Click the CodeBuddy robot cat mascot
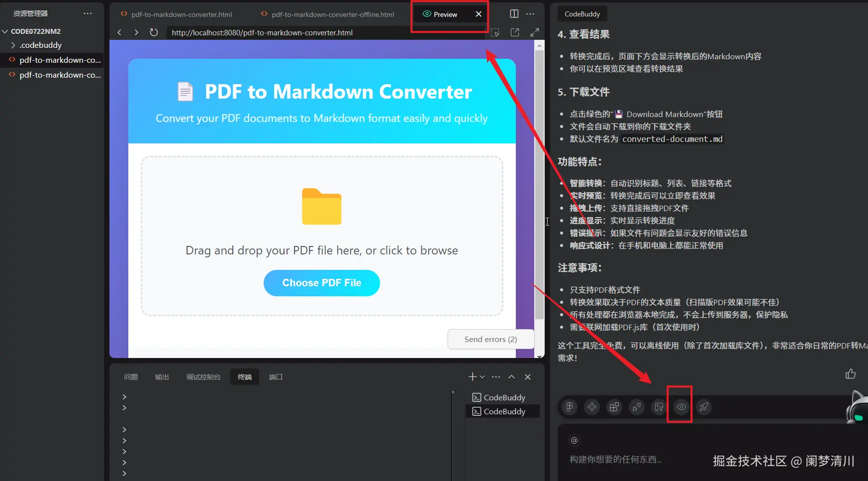This screenshot has height=481, width=868. [858, 407]
